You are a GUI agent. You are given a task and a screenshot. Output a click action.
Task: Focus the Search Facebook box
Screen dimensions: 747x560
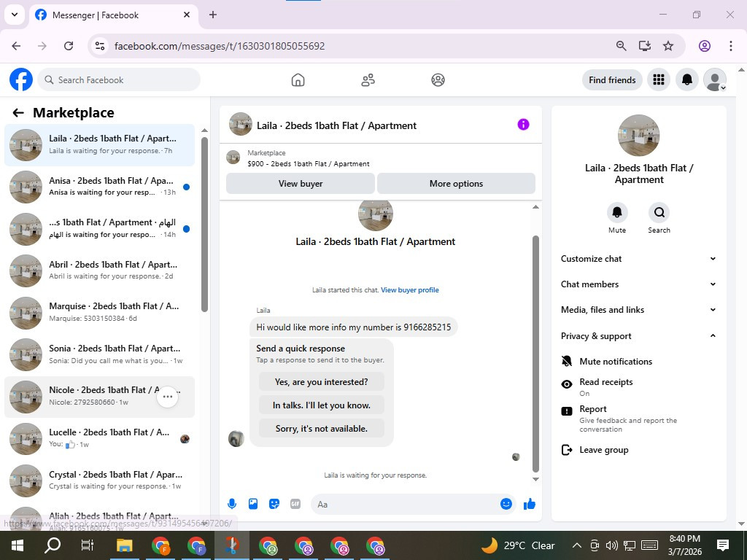tap(119, 79)
